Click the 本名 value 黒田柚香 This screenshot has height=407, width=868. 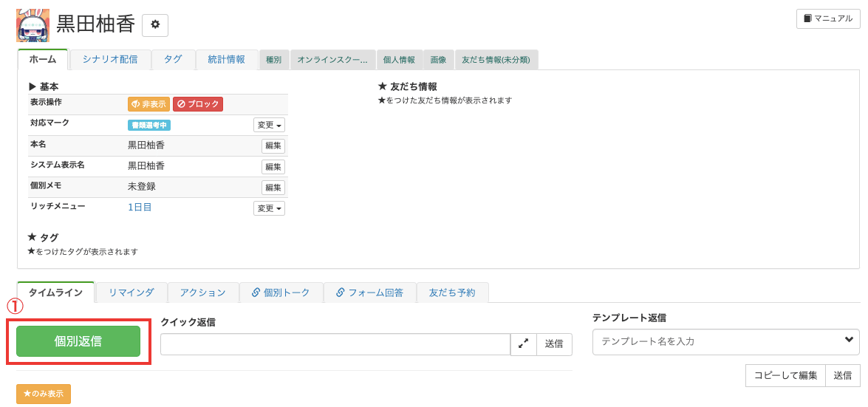pyautogui.click(x=146, y=145)
